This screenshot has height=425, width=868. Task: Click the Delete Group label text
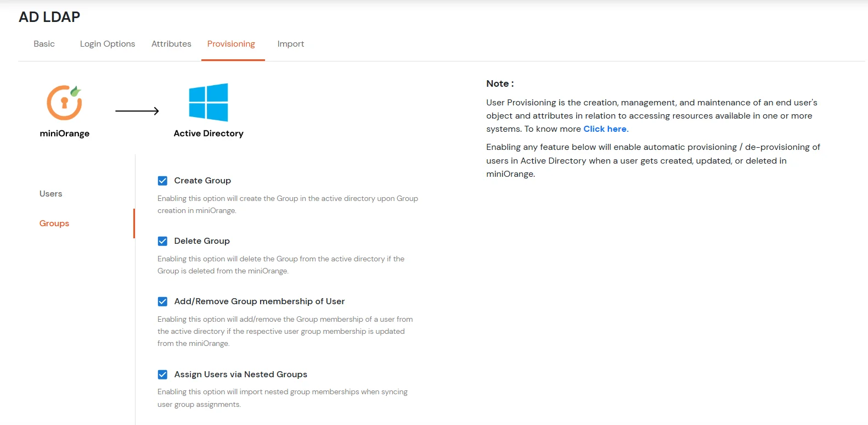[202, 241]
